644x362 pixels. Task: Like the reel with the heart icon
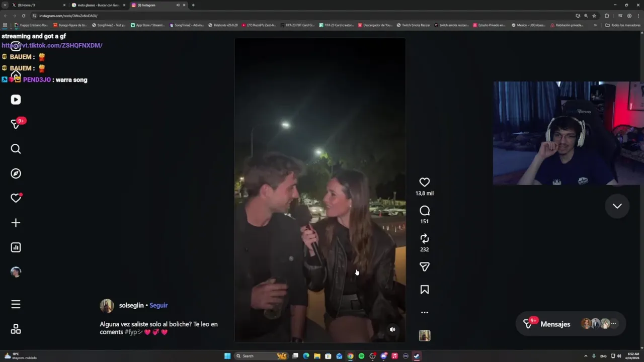[425, 182]
